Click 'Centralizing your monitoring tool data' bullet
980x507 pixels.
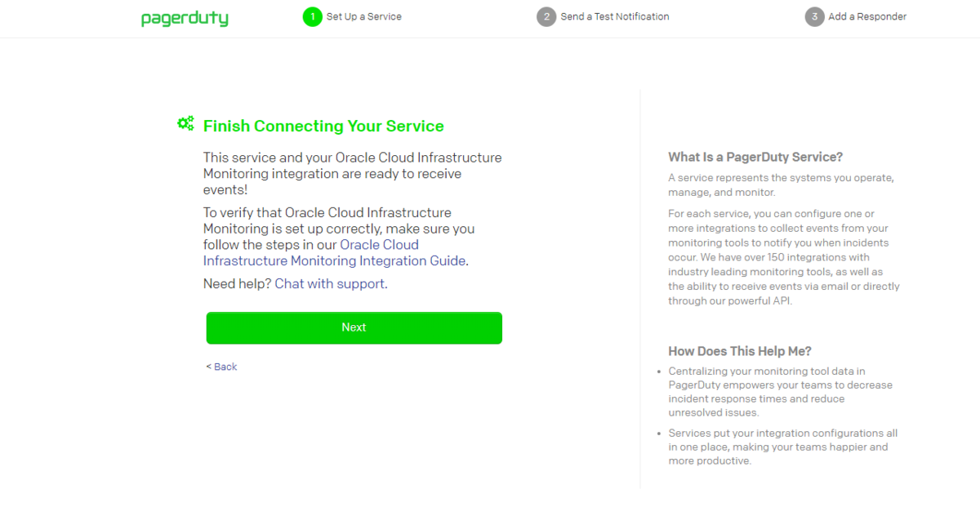tap(781, 392)
